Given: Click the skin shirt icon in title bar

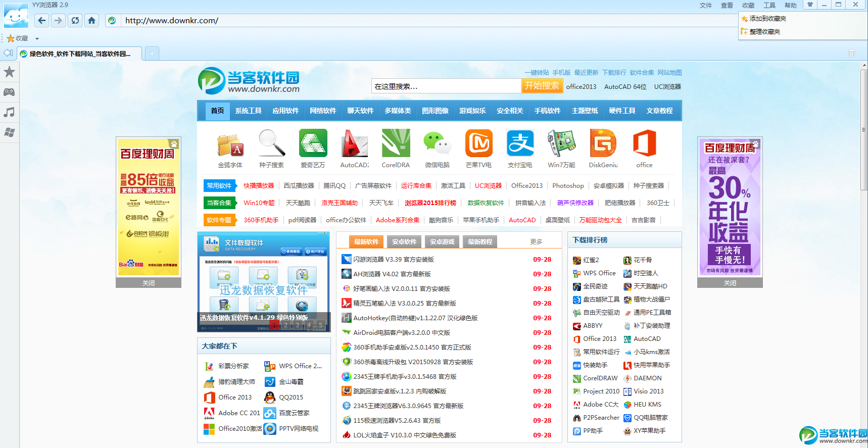Looking at the screenshot, I should point(810,5).
